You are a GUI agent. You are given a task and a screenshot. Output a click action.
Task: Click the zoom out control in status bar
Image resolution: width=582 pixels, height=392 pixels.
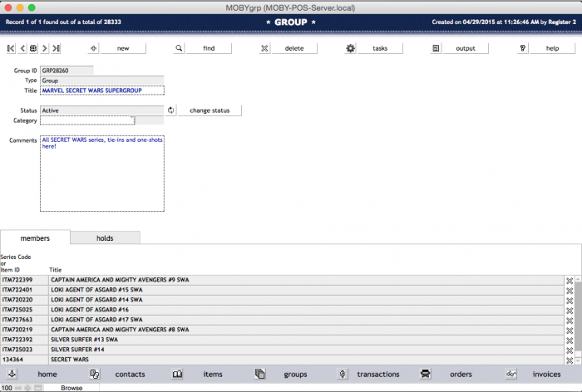tap(17, 388)
